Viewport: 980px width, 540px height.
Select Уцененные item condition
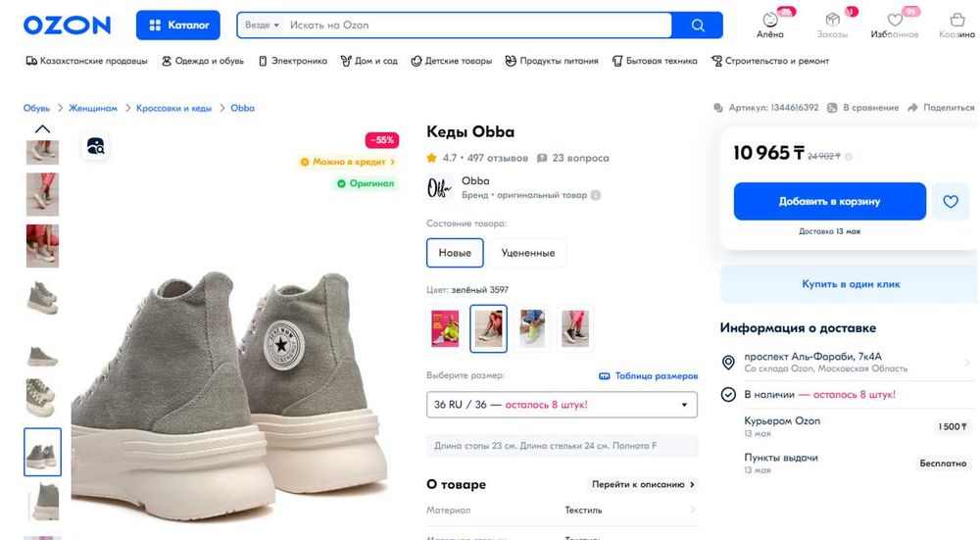(x=527, y=253)
